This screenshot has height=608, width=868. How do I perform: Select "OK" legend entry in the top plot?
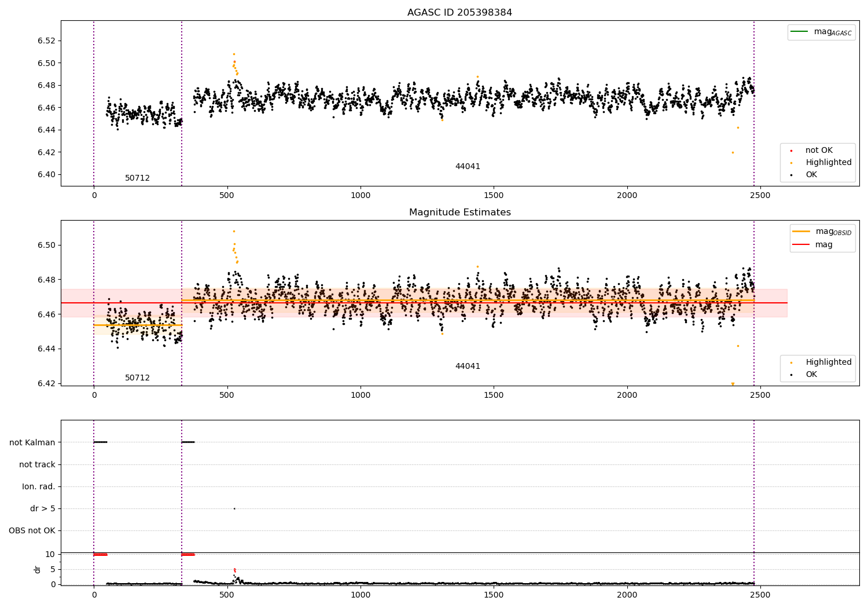point(811,175)
